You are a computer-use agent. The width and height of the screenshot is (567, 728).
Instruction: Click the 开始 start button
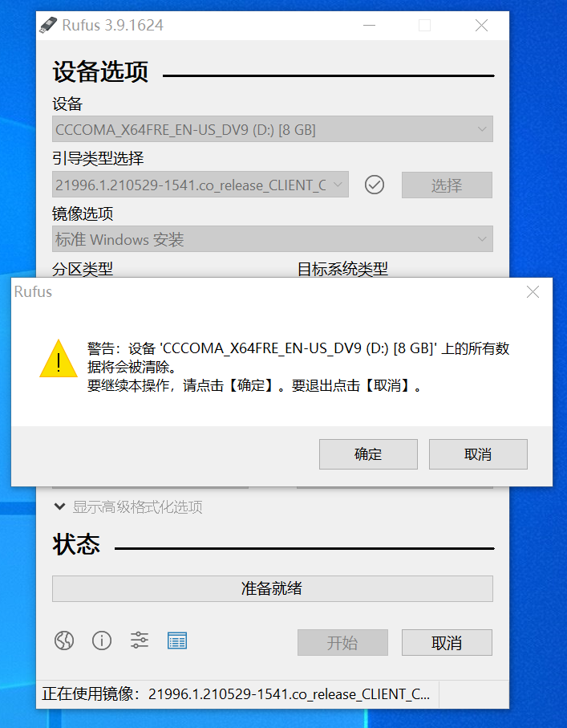(342, 643)
